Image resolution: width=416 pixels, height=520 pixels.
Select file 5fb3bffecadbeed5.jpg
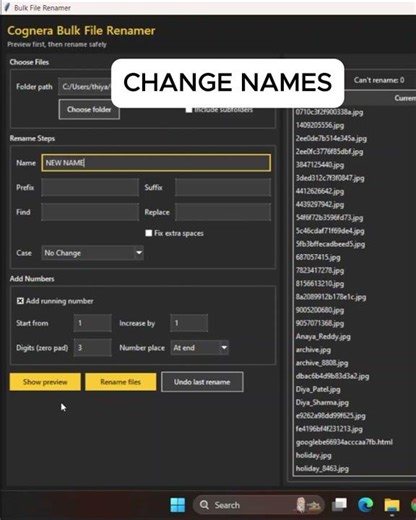[330, 244]
